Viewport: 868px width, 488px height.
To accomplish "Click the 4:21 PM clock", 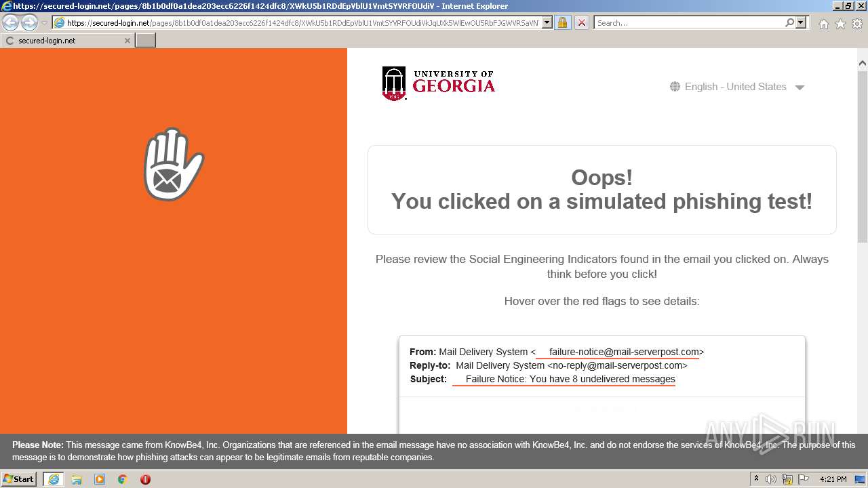I will click(x=833, y=479).
